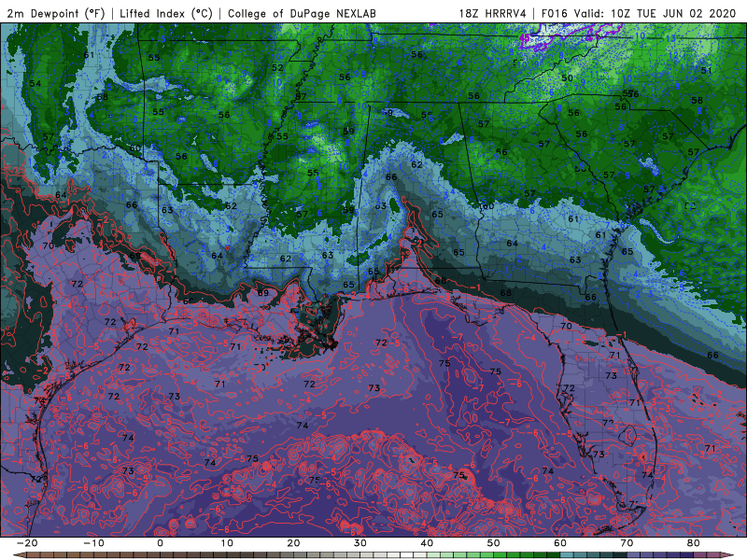
Task: Click the 20 tick label on the color scale
Action: (x=293, y=543)
